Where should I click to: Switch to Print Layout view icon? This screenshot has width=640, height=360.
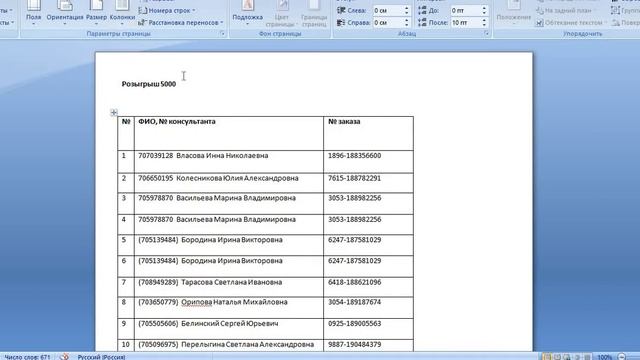click(547, 357)
